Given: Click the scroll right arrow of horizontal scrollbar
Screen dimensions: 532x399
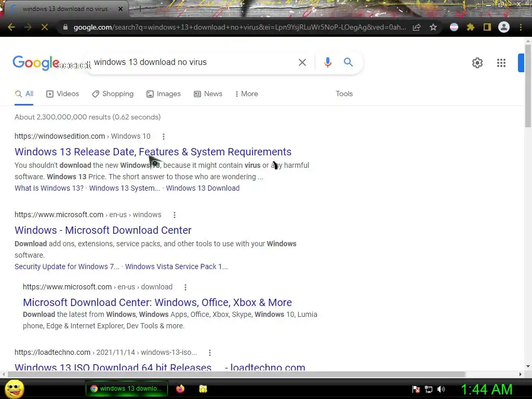Looking at the screenshot, I should [x=521, y=374].
